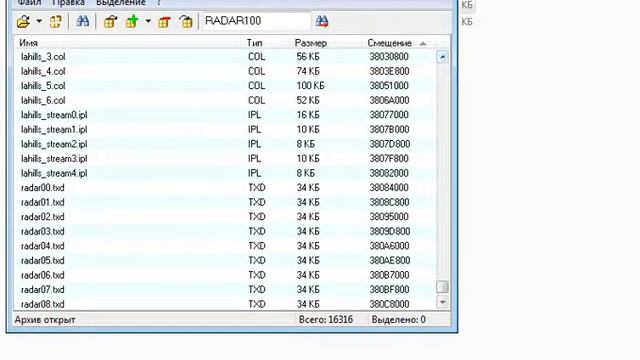Click the Replace file toolbar icon

pyautogui.click(x=186, y=21)
